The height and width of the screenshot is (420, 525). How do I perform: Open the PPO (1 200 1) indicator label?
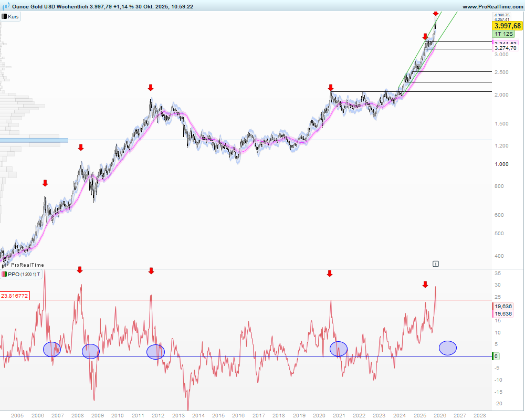pos(24,274)
